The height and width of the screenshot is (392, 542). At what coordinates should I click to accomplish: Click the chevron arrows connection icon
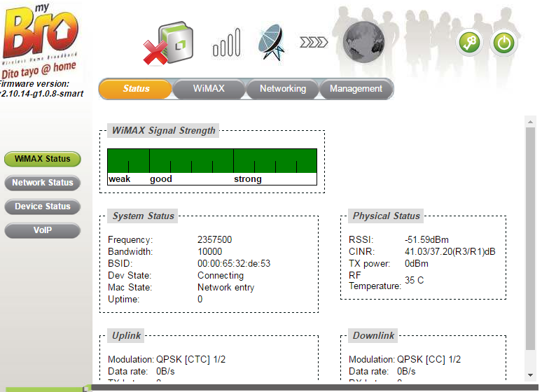click(x=314, y=43)
